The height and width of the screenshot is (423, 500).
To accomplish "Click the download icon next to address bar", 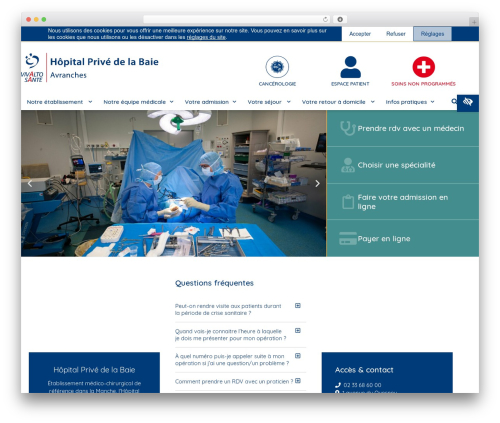I will pos(340,20).
